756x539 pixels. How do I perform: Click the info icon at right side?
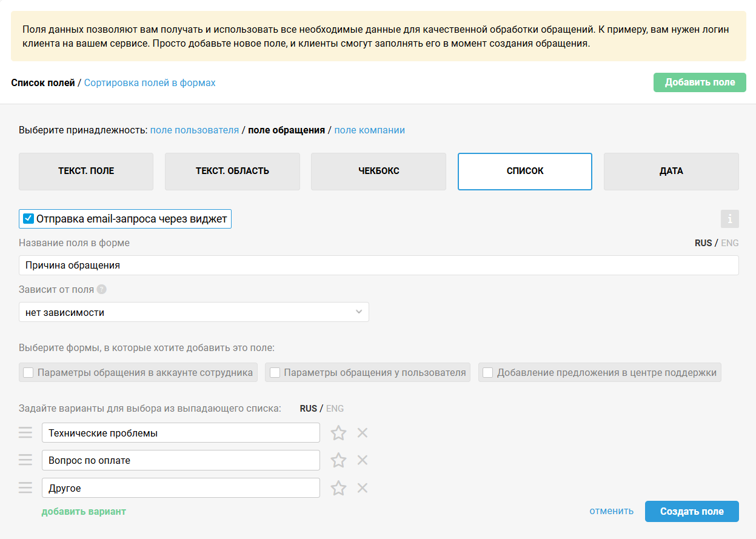(730, 219)
